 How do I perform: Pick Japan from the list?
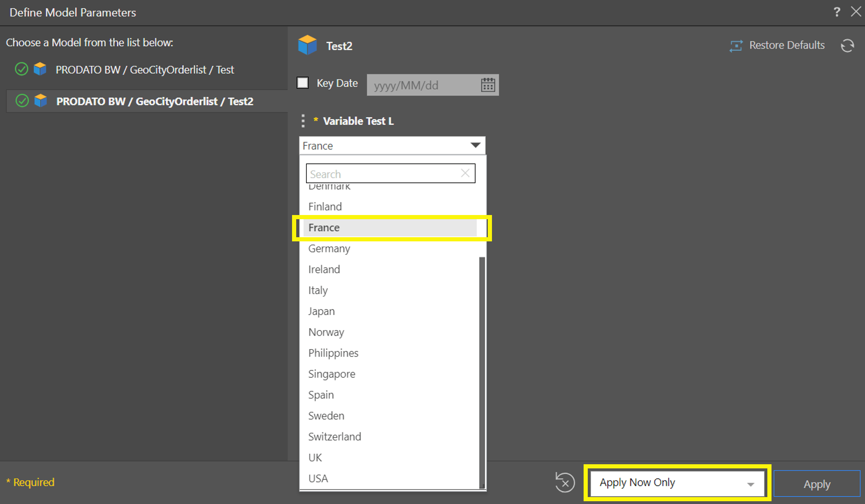click(321, 312)
